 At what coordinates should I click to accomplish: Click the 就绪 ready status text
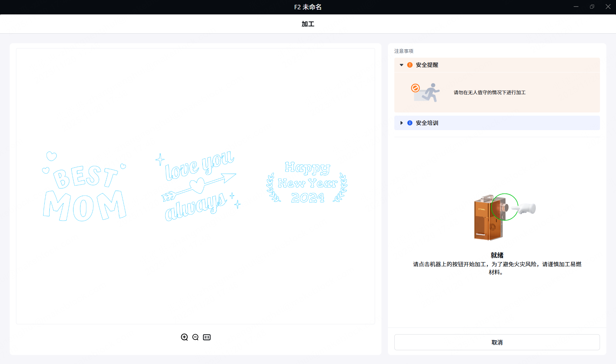[x=497, y=255]
